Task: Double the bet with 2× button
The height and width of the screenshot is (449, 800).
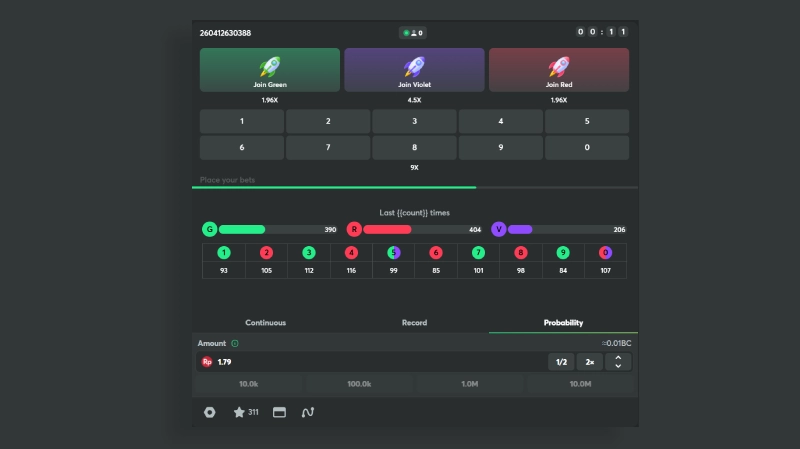Action: (x=590, y=362)
